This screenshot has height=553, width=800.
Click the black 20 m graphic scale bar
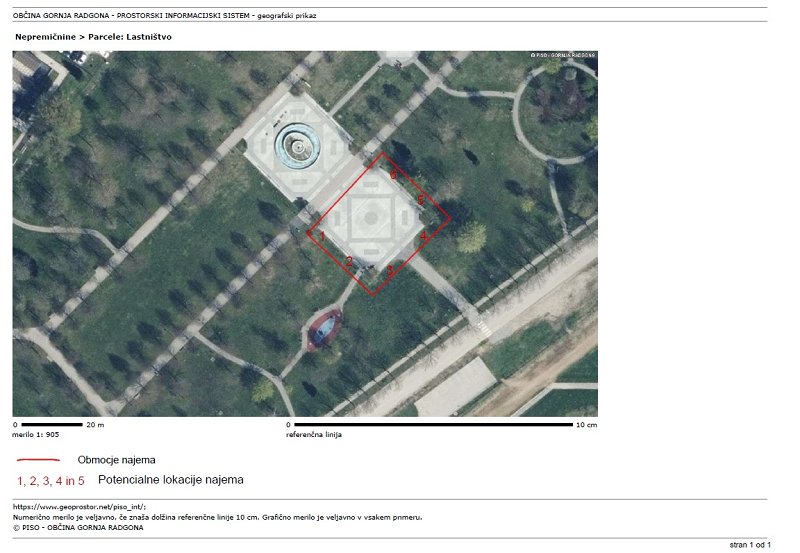pos(52,424)
